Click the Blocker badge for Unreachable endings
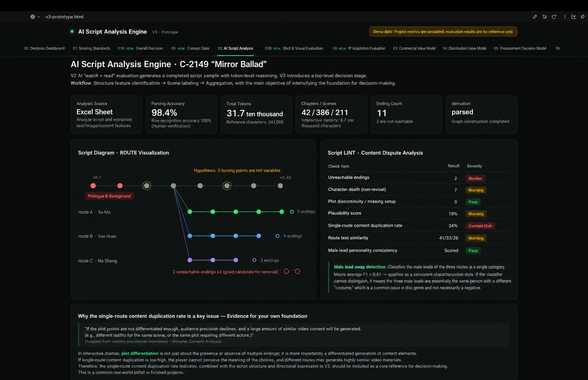 [475, 178]
